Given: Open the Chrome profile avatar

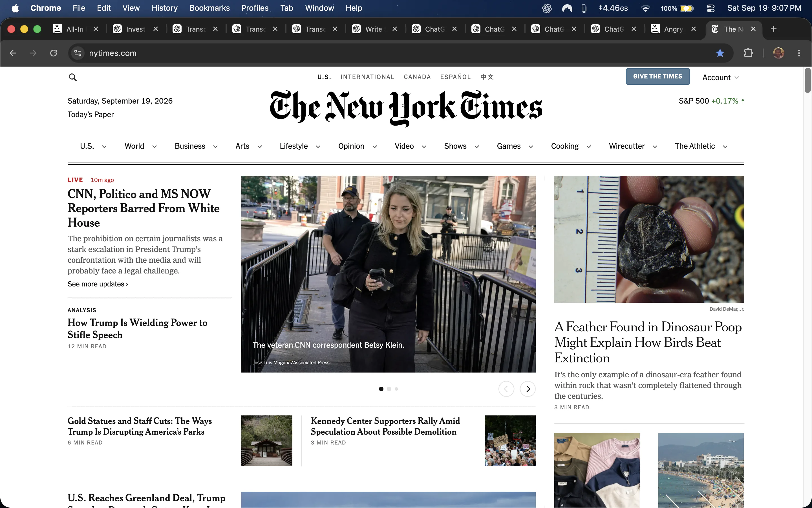Looking at the screenshot, I should click(x=778, y=53).
